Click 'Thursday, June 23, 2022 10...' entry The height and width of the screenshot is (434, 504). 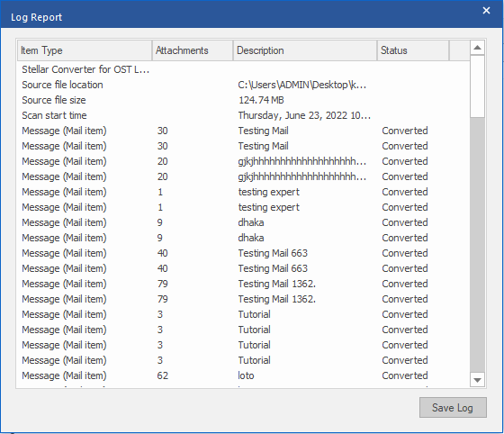pos(304,115)
